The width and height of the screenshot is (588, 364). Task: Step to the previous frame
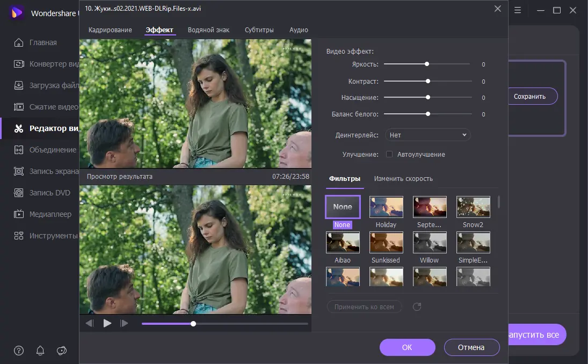pos(90,323)
